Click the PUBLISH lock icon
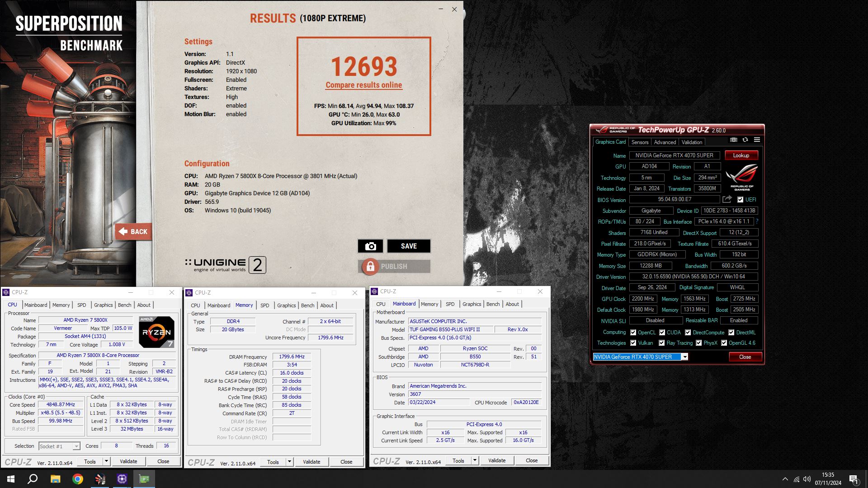The width and height of the screenshot is (868, 488). 370,267
